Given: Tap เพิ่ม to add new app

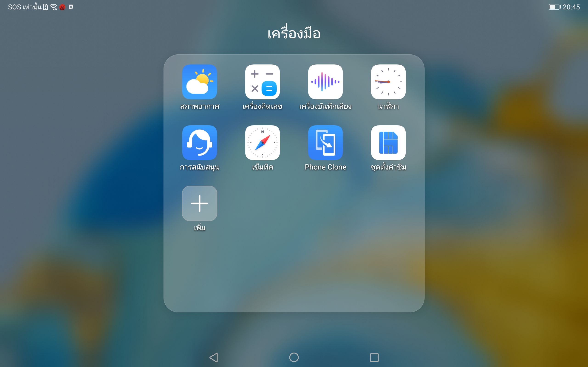Looking at the screenshot, I should (199, 203).
